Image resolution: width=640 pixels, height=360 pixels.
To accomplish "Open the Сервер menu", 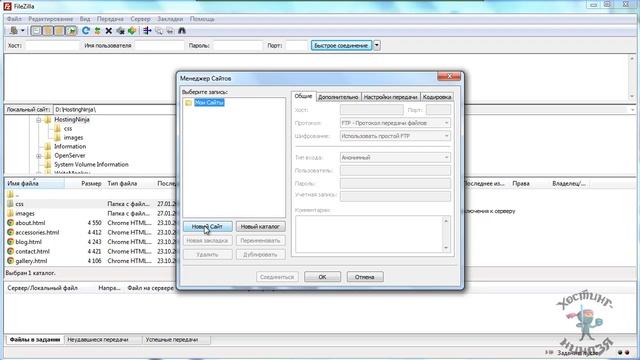I will pyautogui.click(x=140, y=19).
